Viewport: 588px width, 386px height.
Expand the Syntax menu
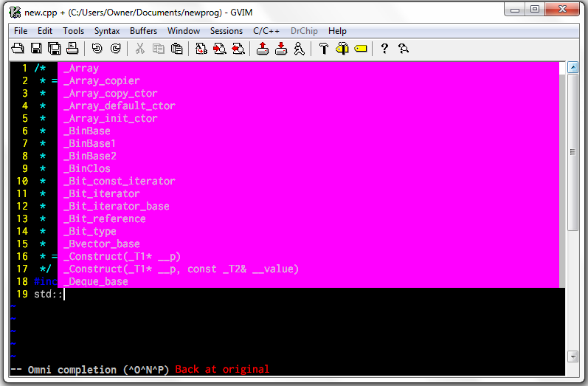click(x=107, y=31)
